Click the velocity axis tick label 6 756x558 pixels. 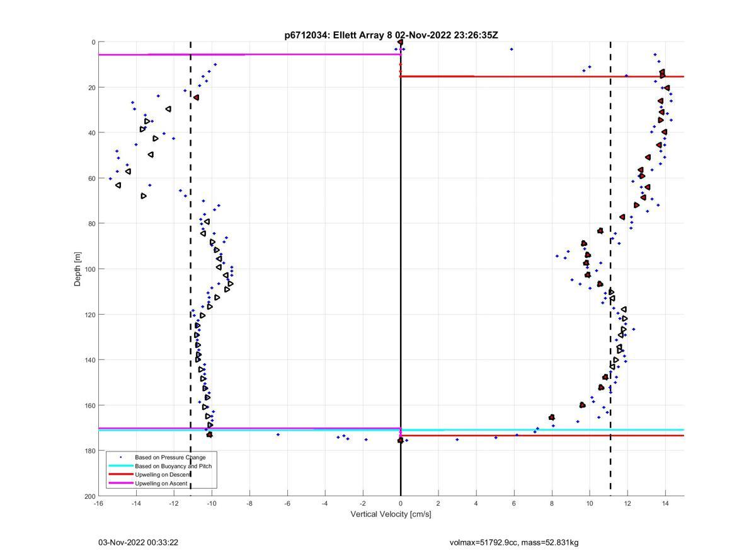click(514, 503)
